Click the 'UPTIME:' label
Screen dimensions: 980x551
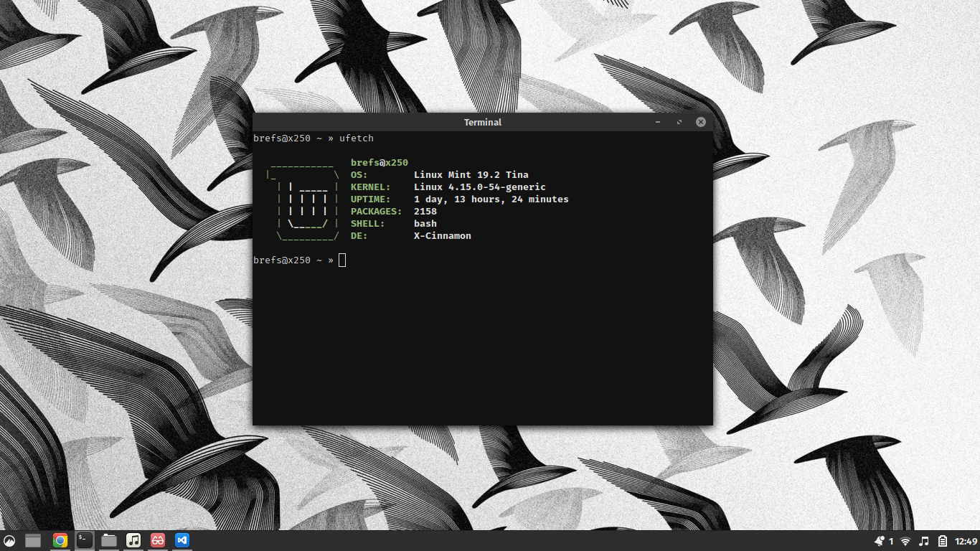click(x=371, y=199)
